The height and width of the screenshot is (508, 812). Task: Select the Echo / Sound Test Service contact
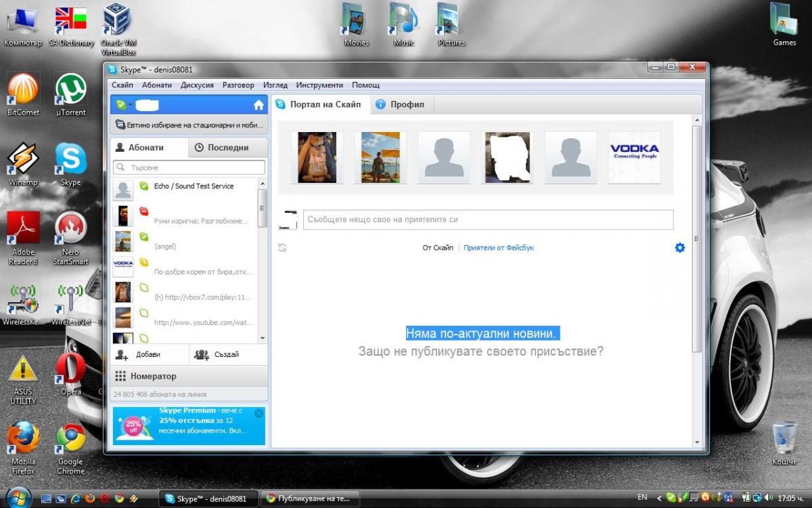pyautogui.click(x=183, y=189)
